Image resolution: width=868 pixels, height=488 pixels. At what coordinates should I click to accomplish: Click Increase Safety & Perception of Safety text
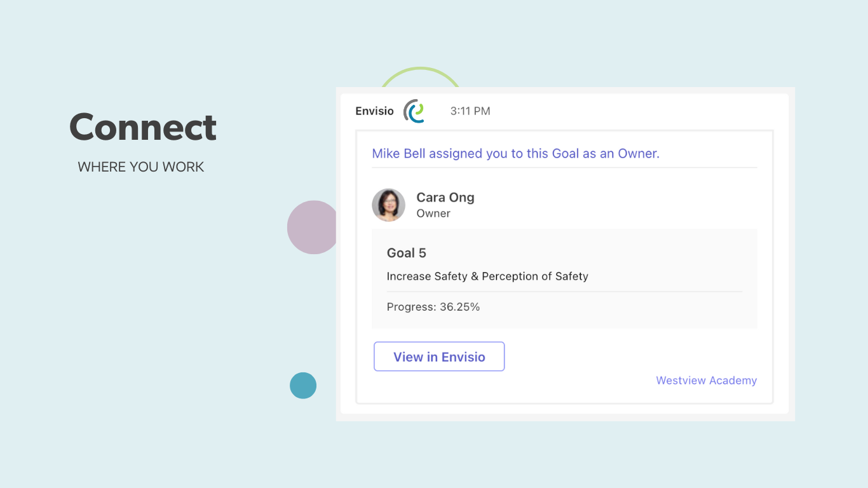487,276
